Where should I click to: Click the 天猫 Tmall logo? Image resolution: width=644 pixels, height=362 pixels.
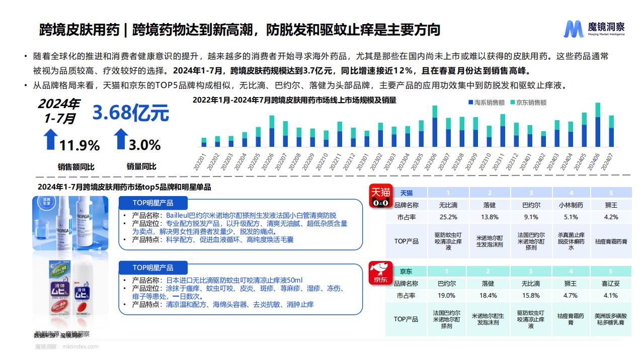[380, 197]
